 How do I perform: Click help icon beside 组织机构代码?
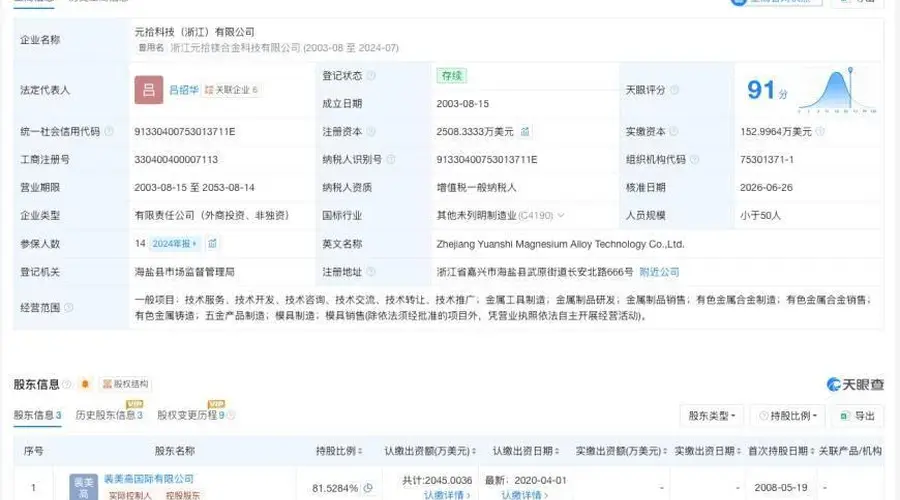click(694, 160)
